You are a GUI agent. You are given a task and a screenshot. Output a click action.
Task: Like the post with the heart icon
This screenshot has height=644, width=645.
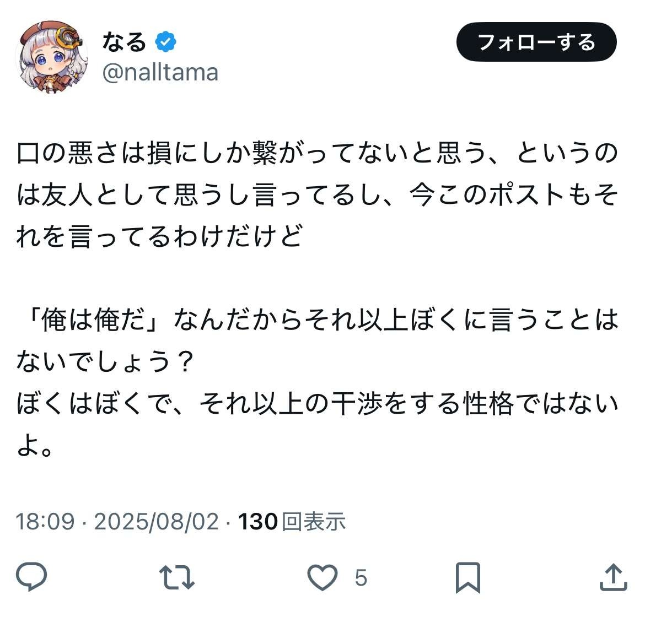point(322,577)
